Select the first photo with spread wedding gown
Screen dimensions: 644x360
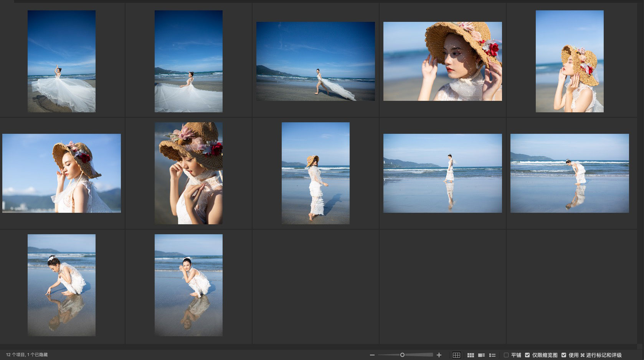61,61
